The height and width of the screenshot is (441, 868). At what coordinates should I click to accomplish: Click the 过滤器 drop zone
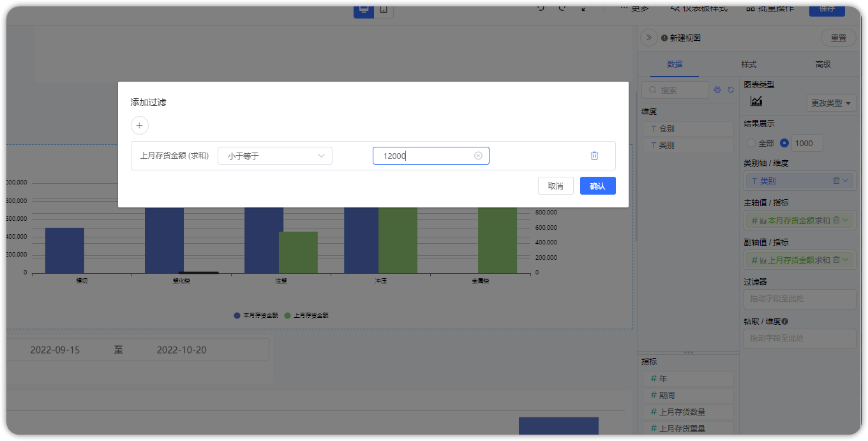tap(800, 299)
